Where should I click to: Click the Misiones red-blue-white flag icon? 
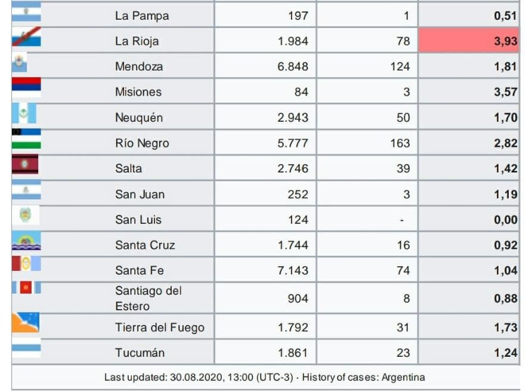(x=26, y=88)
